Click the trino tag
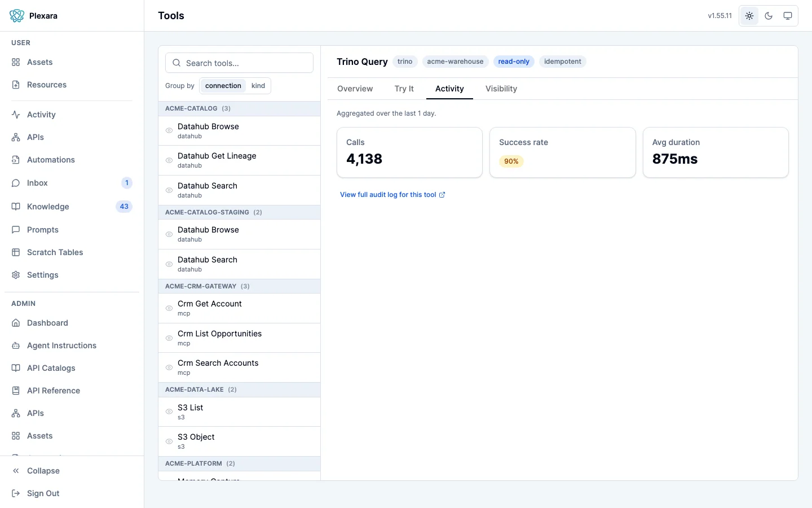The image size is (812, 508). pyautogui.click(x=405, y=62)
